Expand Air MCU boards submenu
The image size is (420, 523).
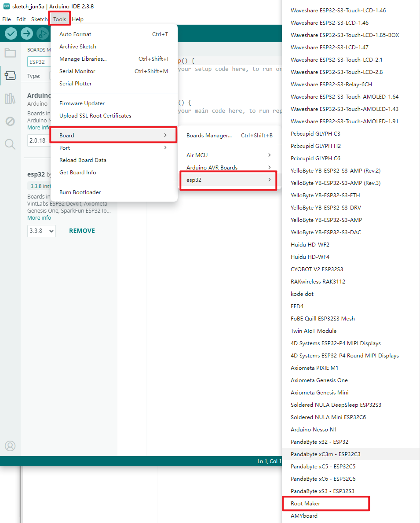(229, 155)
